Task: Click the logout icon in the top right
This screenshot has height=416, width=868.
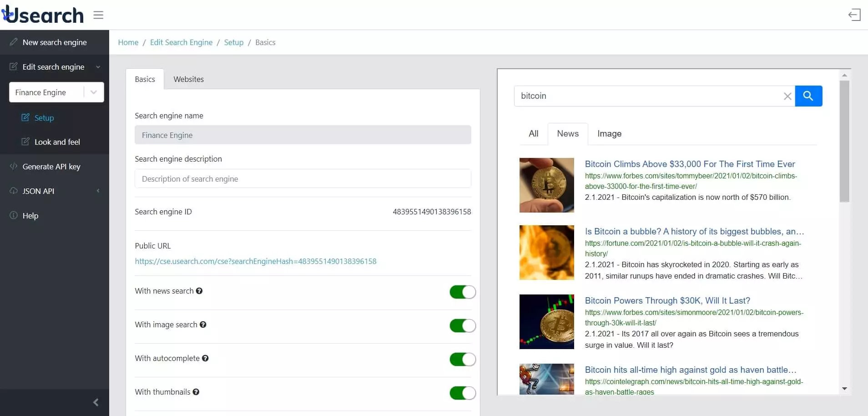Action: 854,15
